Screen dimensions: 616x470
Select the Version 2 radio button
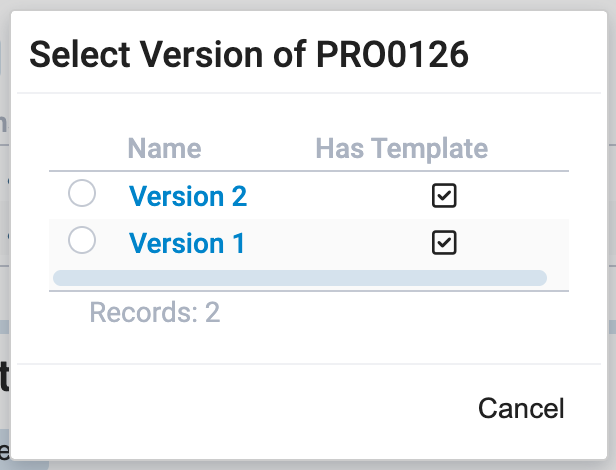[82, 194]
